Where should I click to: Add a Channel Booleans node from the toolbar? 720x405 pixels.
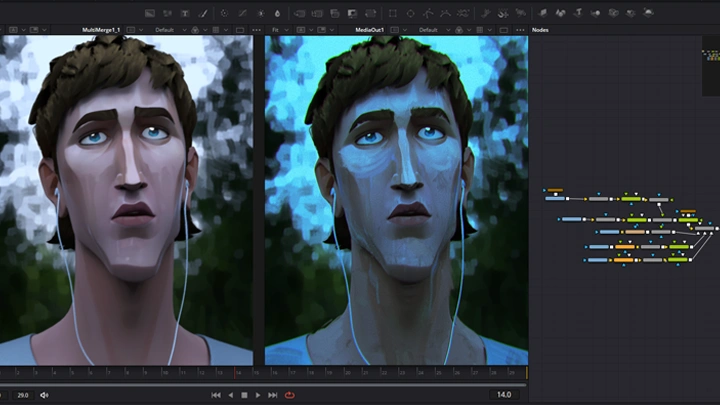(x=317, y=13)
